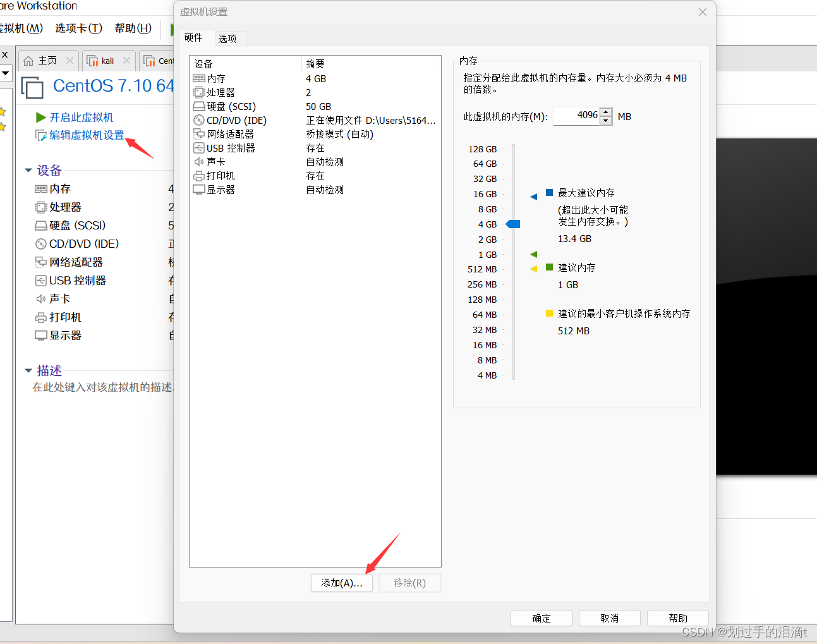This screenshot has height=644, width=817.
Task: Increase memory value with the up stepper
Action: [606, 112]
